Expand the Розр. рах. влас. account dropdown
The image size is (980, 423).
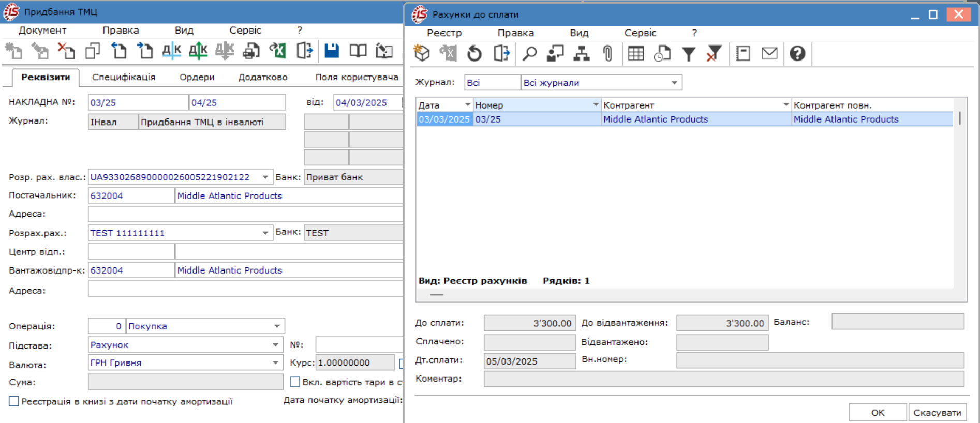(265, 177)
